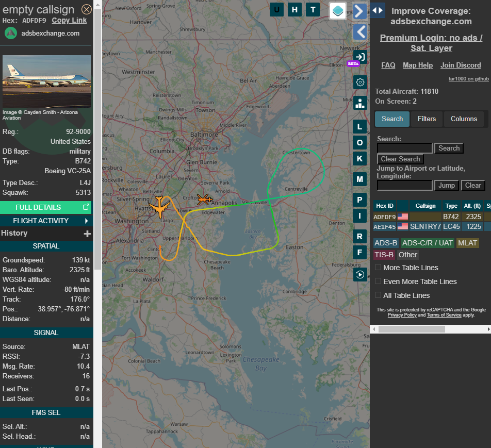Select the large VC-25A aircraft on map
The image size is (491, 448).
160,207
